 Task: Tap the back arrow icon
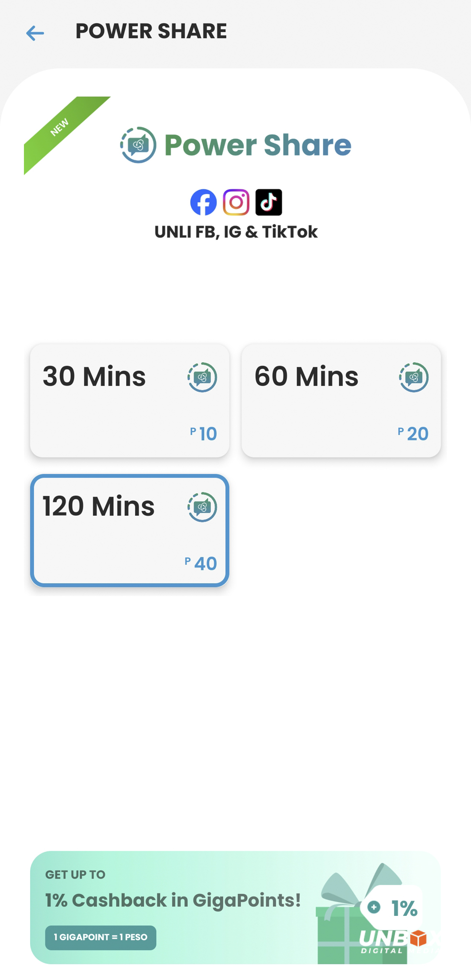(x=35, y=33)
